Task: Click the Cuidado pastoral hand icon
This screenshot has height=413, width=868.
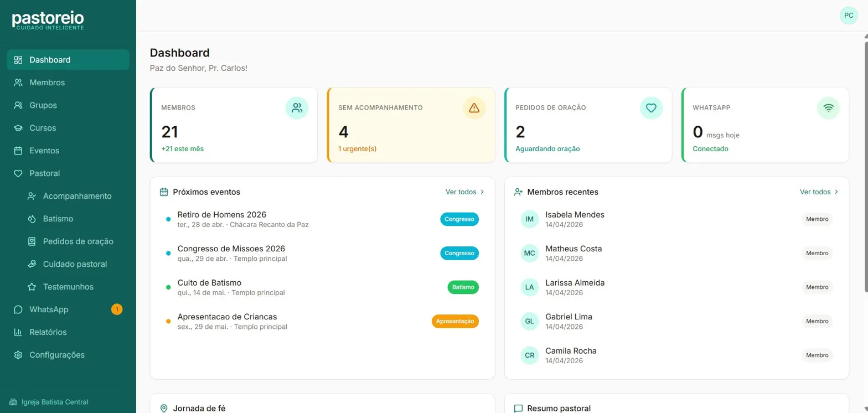Action: [32, 264]
